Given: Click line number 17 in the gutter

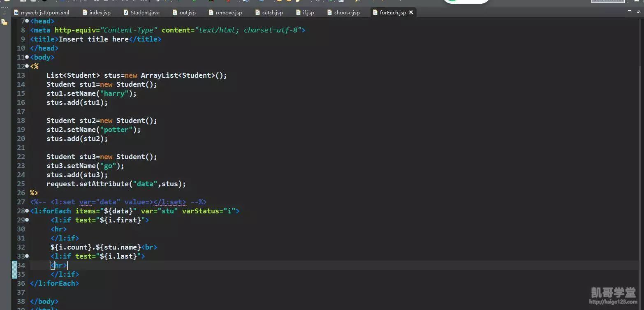Looking at the screenshot, I should click(21, 111).
